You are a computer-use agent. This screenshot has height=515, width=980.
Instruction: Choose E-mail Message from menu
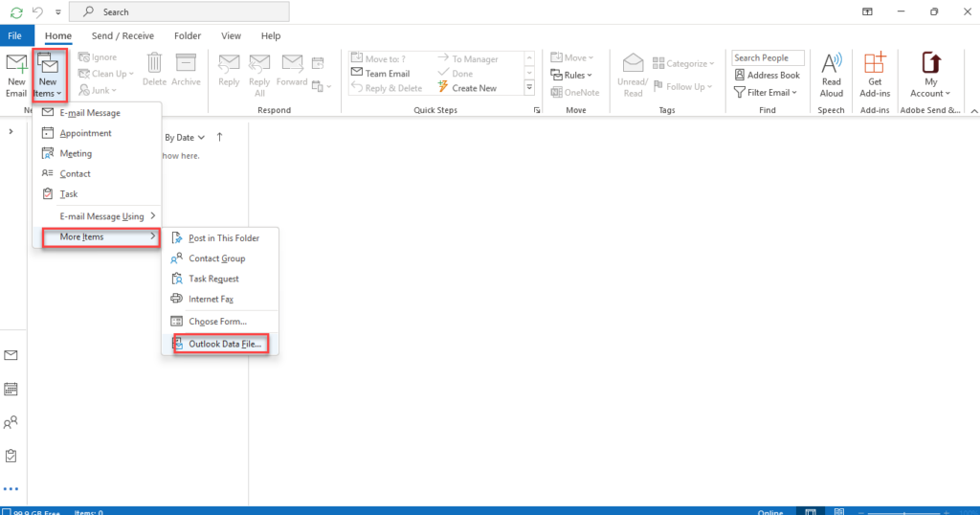(98, 113)
